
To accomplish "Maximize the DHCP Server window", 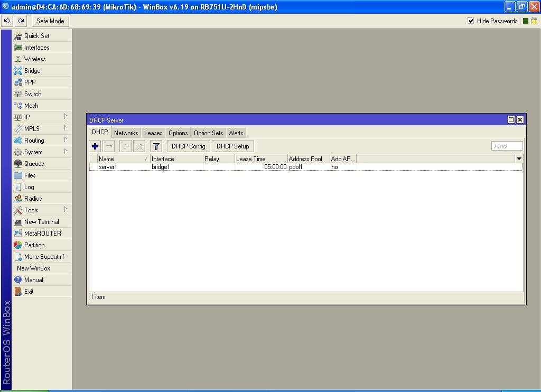I will [x=511, y=120].
